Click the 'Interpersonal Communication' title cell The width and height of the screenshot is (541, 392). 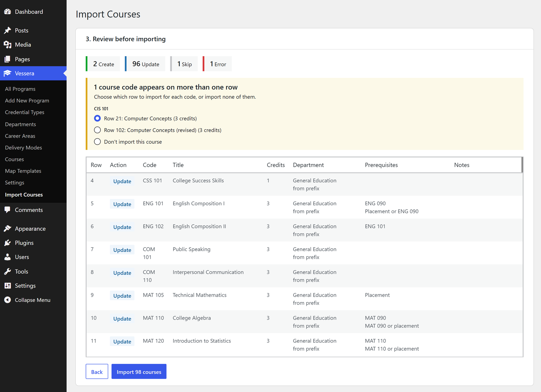[208, 272]
